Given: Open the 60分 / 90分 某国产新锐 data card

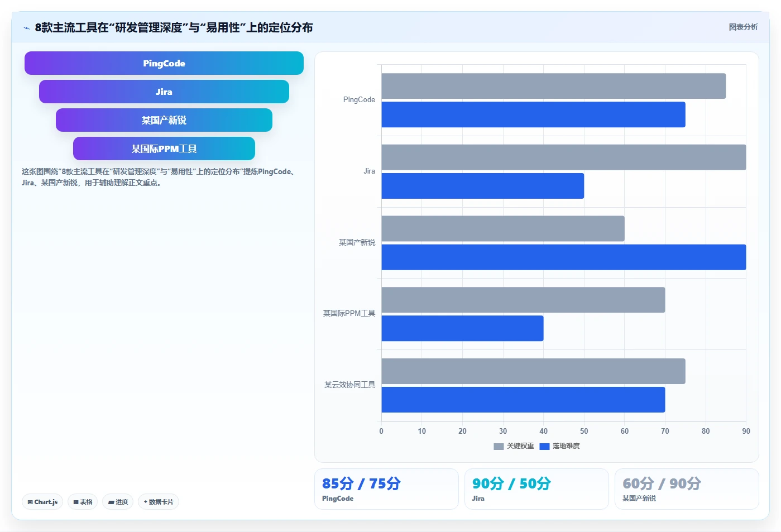Looking at the screenshot, I should click(687, 489).
